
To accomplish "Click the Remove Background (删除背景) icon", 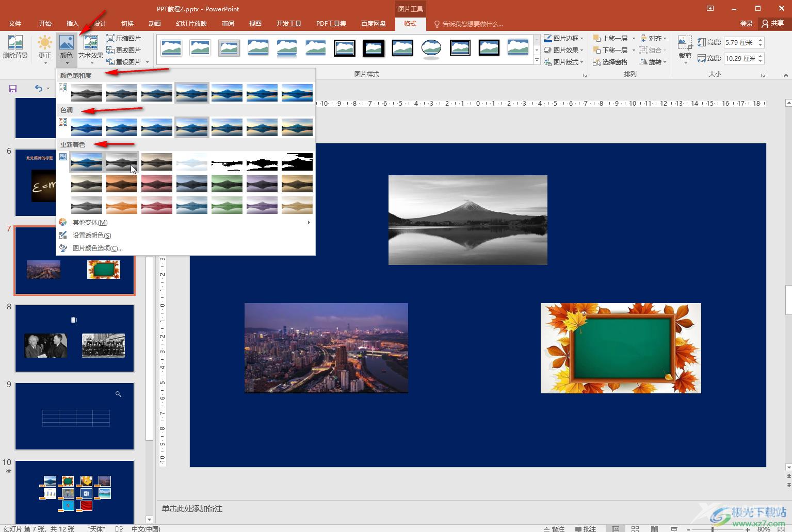I will pos(15,47).
